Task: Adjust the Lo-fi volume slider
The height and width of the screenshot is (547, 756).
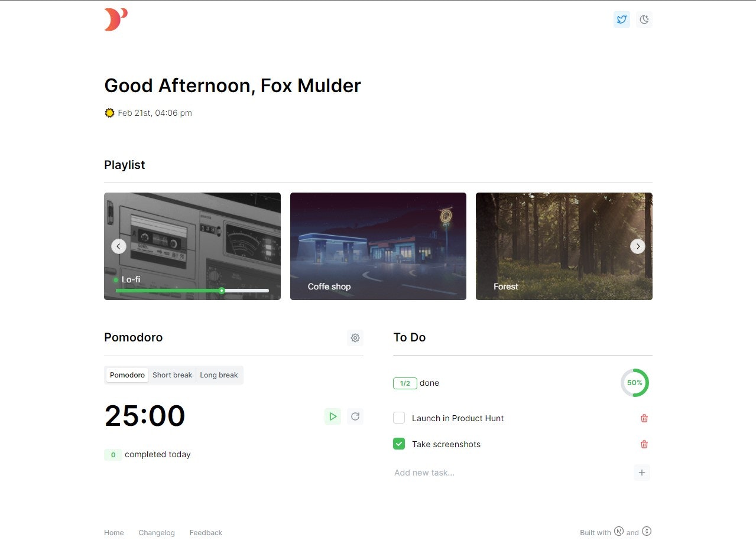Action: [192, 291]
